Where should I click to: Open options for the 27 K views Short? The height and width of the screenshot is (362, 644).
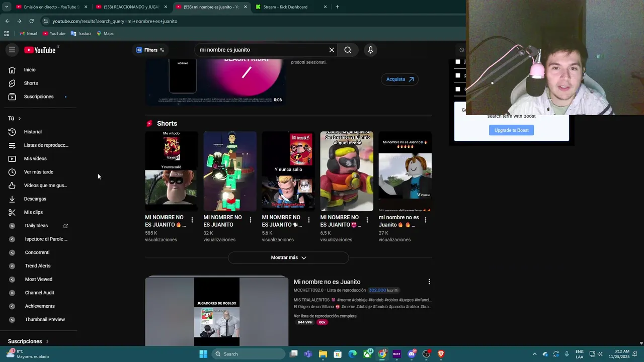tap(426, 220)
